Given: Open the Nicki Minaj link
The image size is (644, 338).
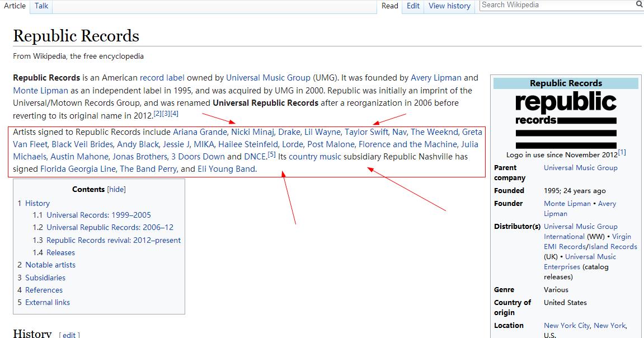Looking at the screenshot, I should coord(252,132).
